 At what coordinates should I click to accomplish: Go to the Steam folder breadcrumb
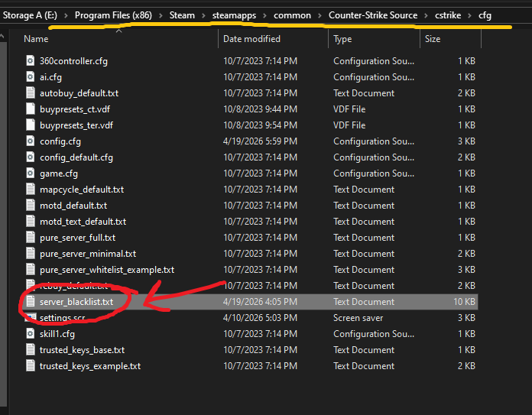point(182,15)
